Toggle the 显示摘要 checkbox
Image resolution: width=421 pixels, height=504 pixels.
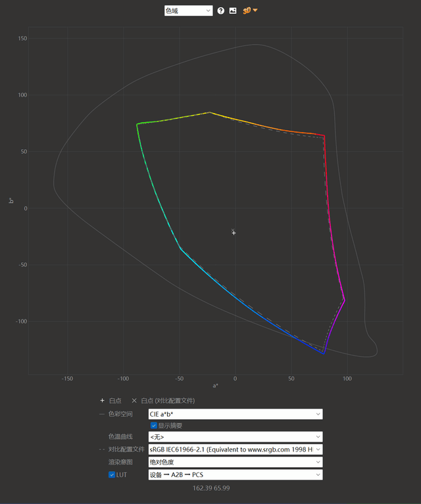tap(153, 426)
